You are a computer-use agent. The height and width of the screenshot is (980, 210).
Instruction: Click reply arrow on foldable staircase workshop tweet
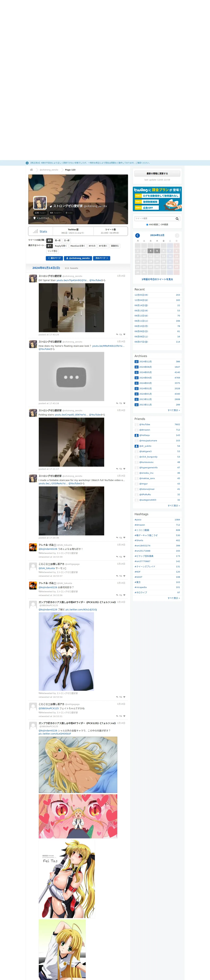(117, 538)
